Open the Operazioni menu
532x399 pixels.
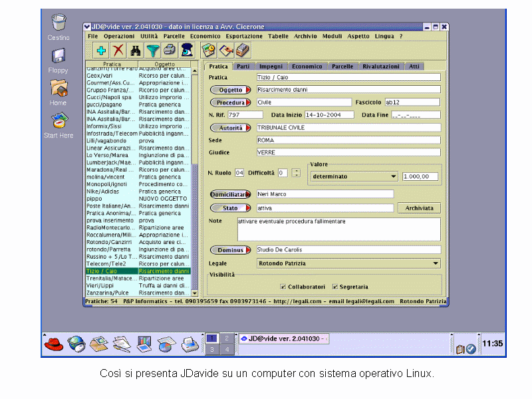(x=119, y=37)
